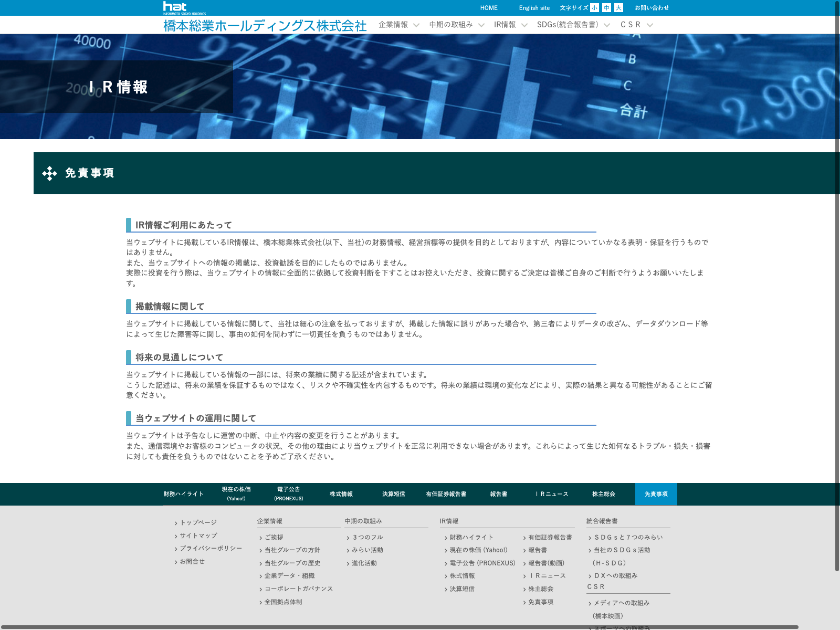Open the SDGs(統合報告書) menu chevron
The height and width of the screenshot is (630, 840).
(x=607, y=25)
